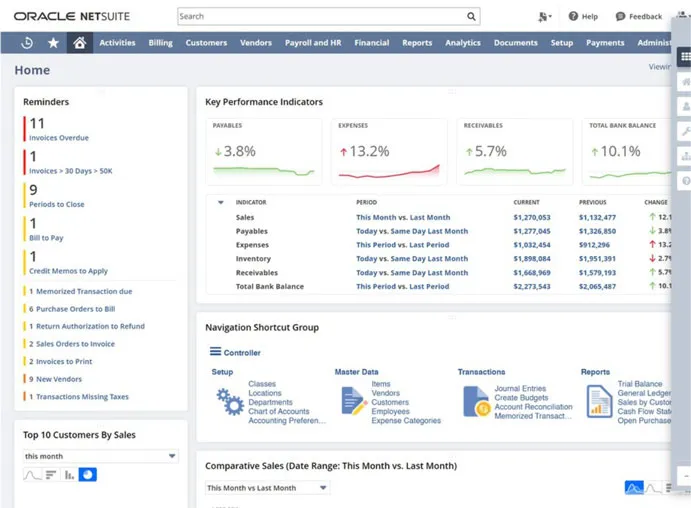Click the Reports chart document icon

coord(598,402)
